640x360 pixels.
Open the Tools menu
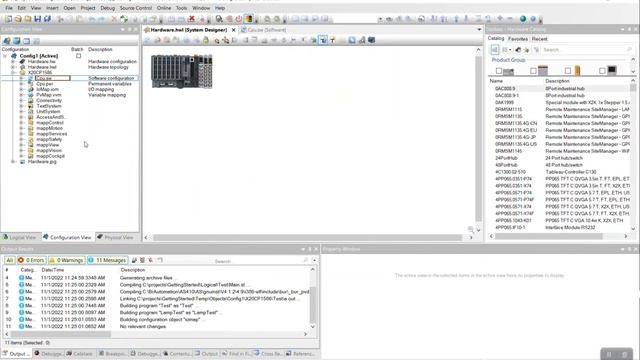(182, 8)
